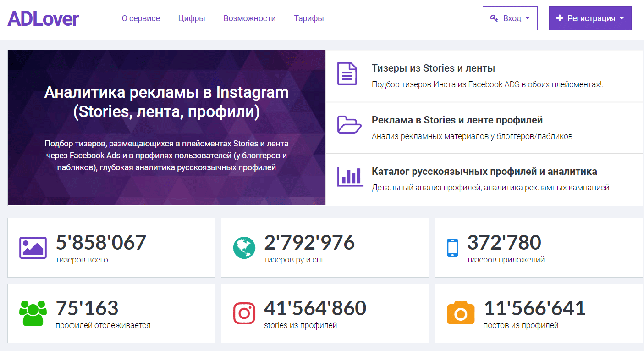Click the Аналитика рекламы в Instagram headline

(166, 102)
